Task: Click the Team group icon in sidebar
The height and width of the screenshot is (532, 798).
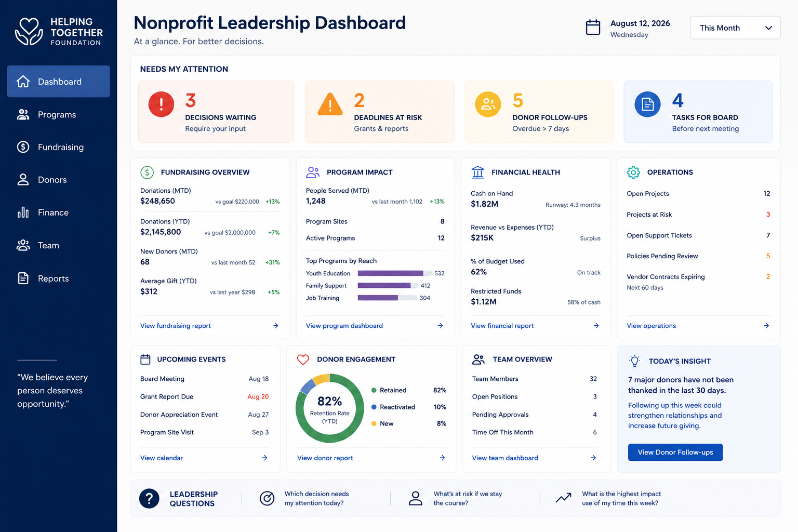Action: click(x=23, y=245)
